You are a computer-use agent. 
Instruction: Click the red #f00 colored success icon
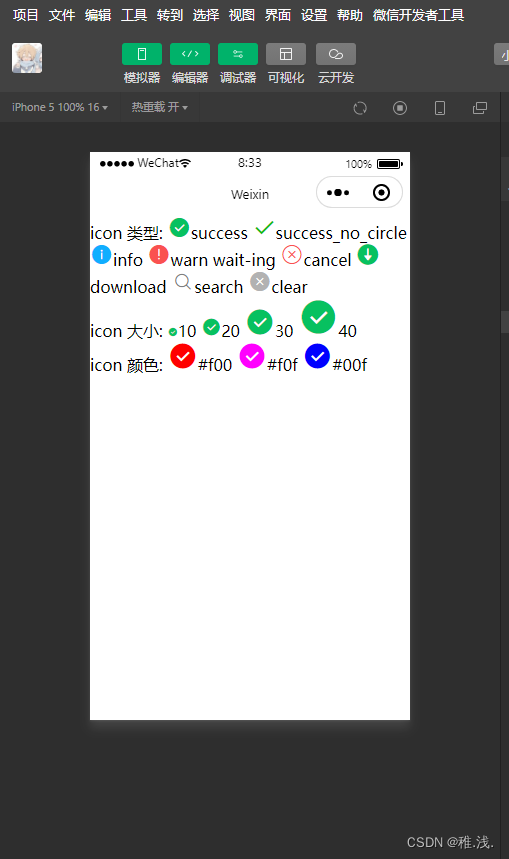click(182, 356)
